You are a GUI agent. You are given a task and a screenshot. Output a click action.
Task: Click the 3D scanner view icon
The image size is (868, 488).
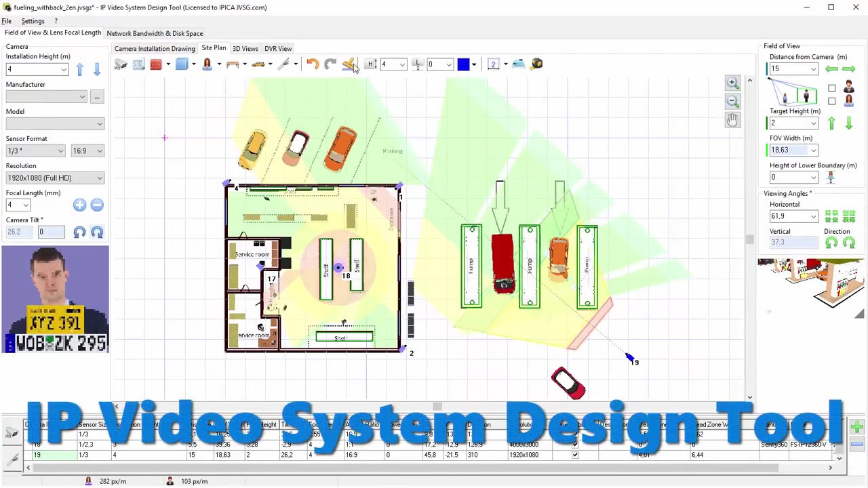click(x=519, y=64)
